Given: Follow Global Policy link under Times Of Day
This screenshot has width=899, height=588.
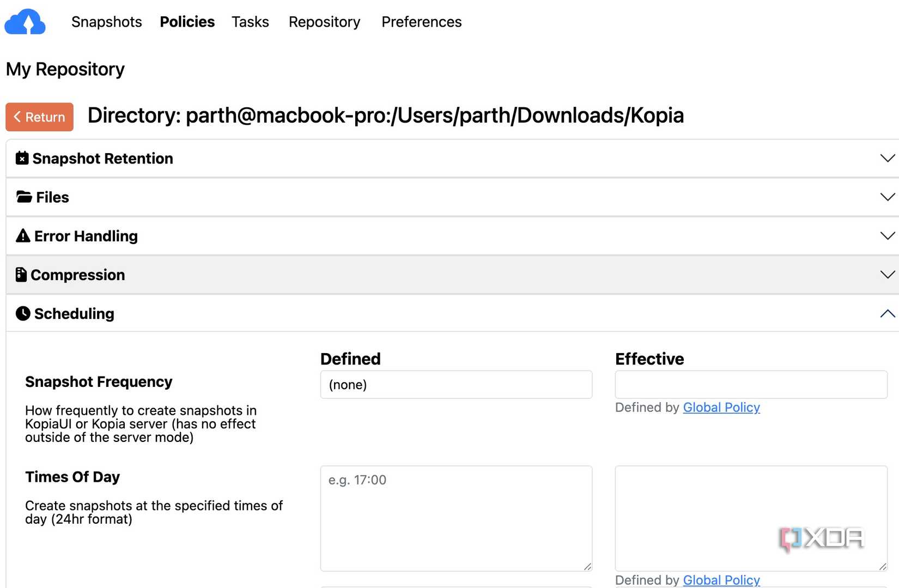Looking at the screenshot, I should pos(721,580).
